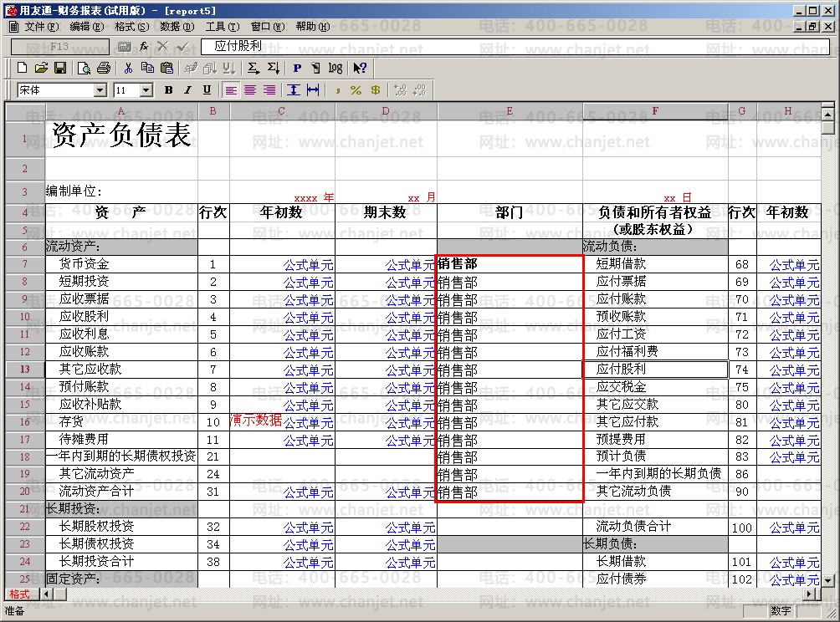
Task: Apply comma thousands separator style
Action: point(337,91)
